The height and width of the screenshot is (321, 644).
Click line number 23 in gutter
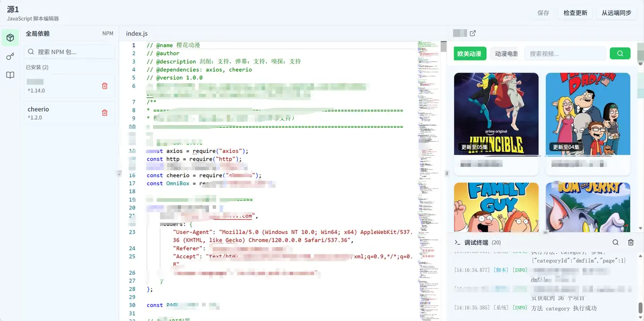132,232
